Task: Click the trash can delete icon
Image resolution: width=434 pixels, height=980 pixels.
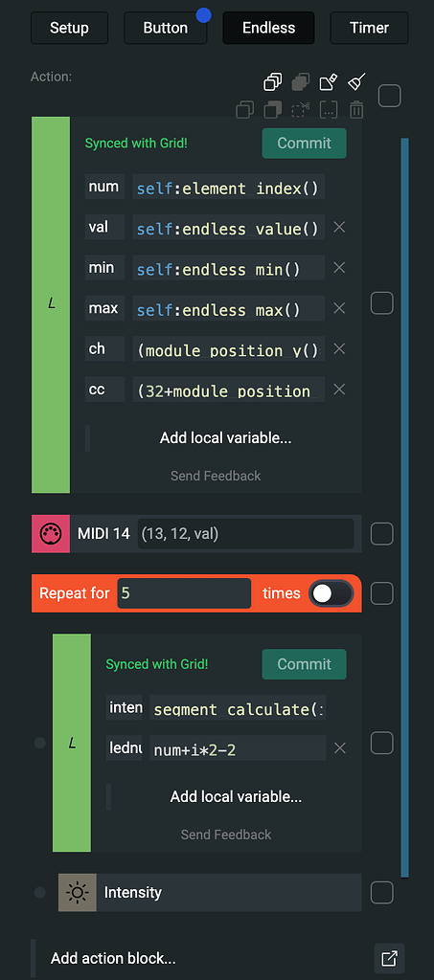Action: [356, 110]
